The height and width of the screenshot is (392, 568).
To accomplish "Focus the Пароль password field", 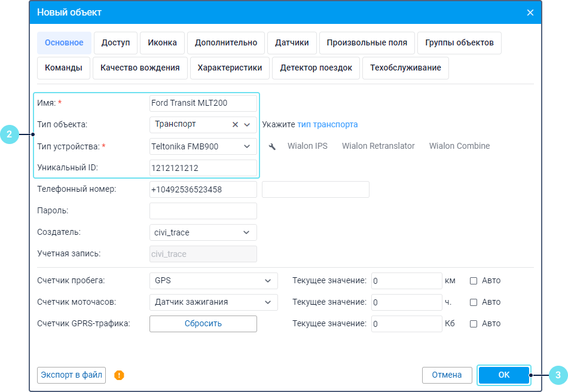I will [203, 211].
